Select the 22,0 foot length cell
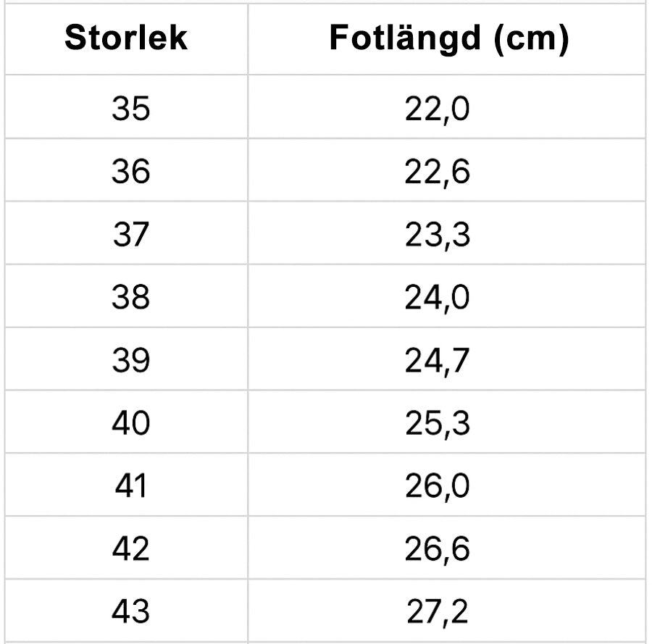Screen dimensions: 652x644 (438, 109)
